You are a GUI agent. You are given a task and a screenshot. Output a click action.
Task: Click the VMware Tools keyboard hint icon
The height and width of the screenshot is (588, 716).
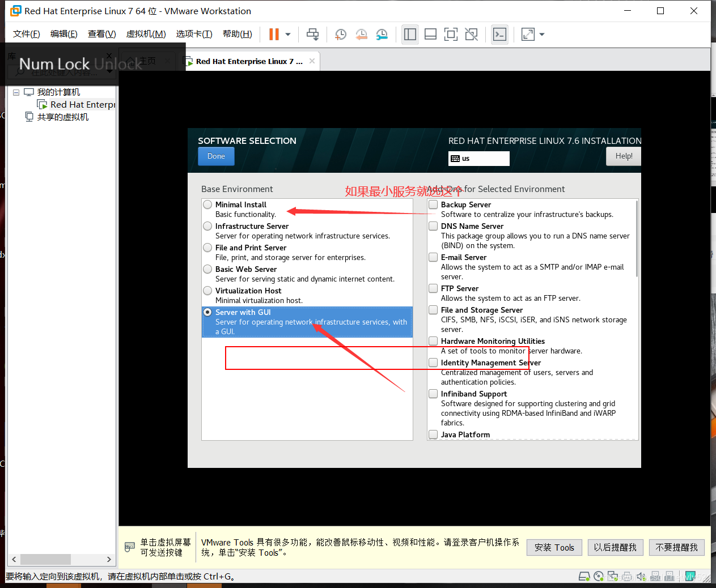[130, 547]
